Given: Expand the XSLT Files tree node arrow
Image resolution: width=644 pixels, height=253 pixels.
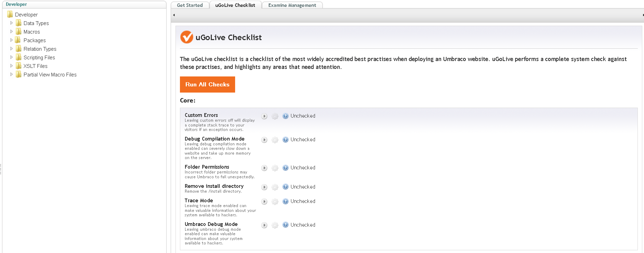Looking at the screenshot, I should tap(11, 66).
